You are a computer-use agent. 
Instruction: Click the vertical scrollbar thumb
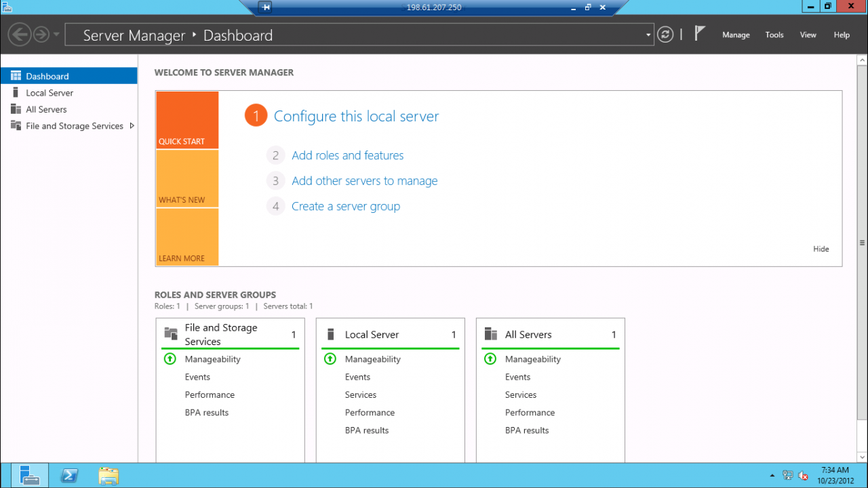863,243
